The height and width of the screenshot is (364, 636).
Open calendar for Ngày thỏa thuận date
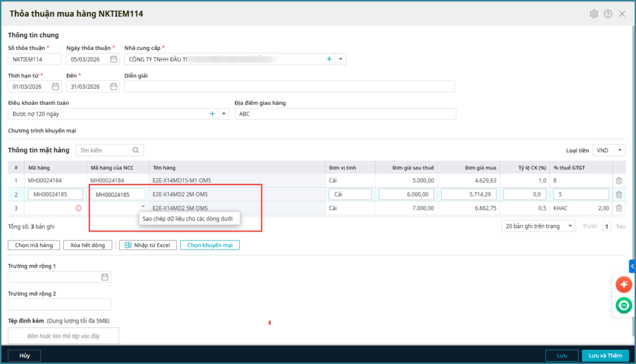click(114, 59)
